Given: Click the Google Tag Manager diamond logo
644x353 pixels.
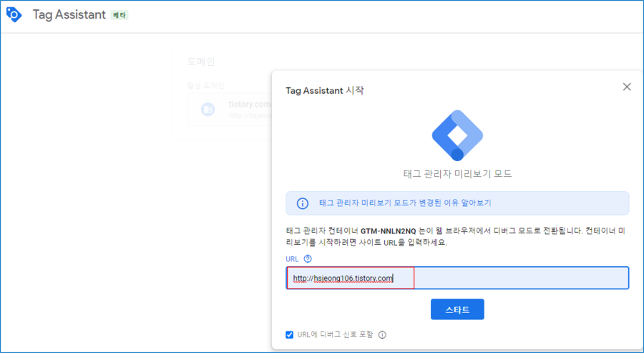Looking at the screenshot, I should point(457,135).
